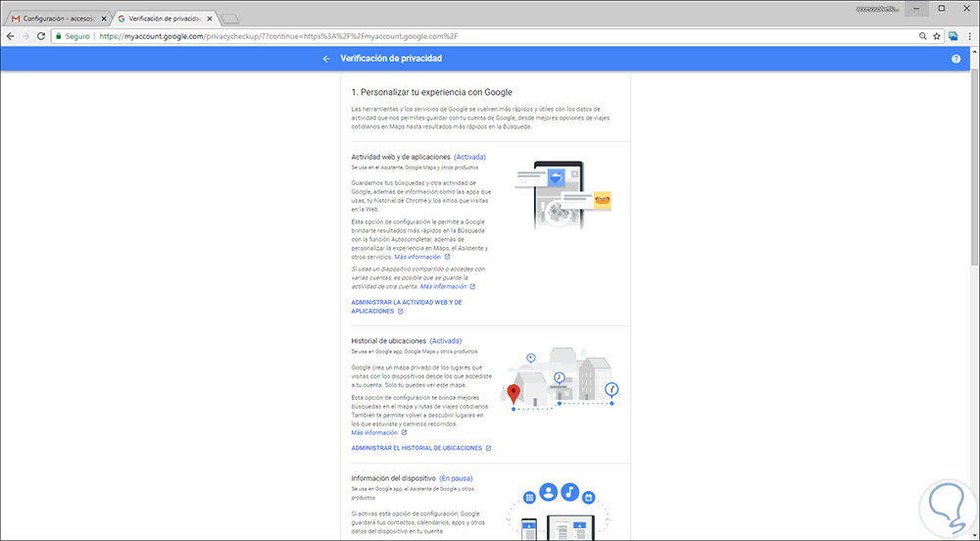Minimize the Chrome window
Viewport: 980px width, 541px height.
point(917,9)
